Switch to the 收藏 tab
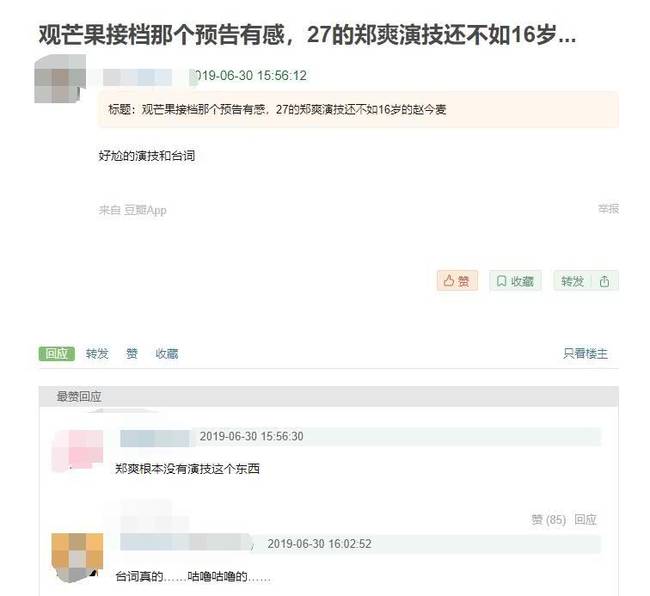The height and width of the screenshot is (596, 650). point(167,354)
